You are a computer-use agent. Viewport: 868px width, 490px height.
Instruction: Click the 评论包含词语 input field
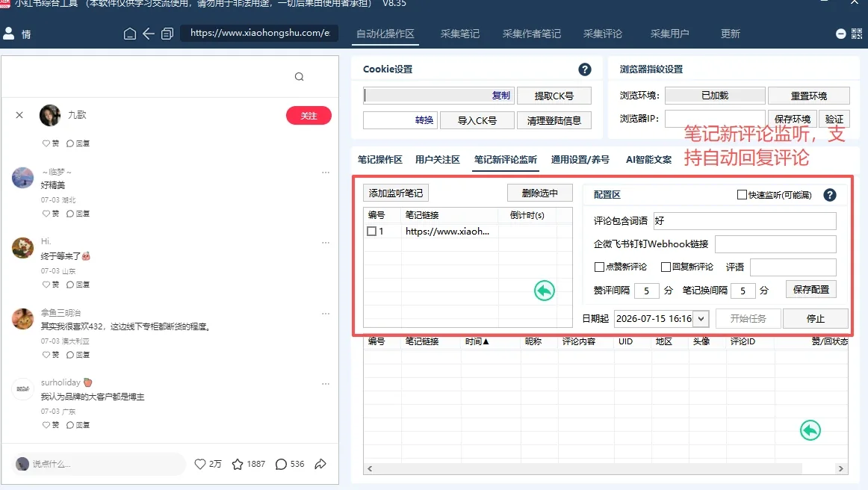tap(745, 221)
